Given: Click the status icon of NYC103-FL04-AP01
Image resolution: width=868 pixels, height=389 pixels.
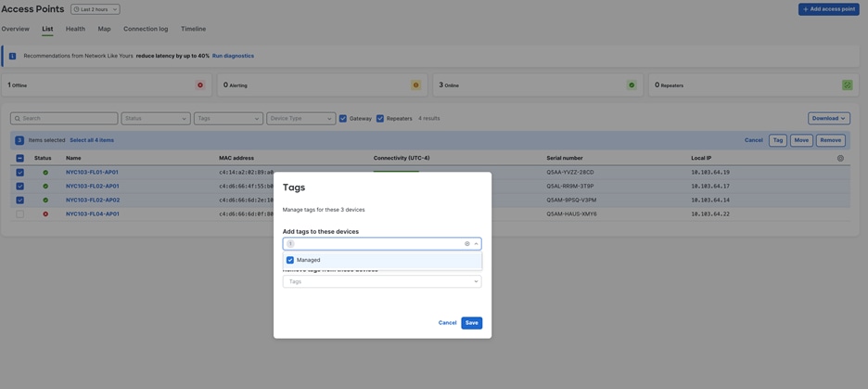Looking at the screenshot, I should point(45,214).
